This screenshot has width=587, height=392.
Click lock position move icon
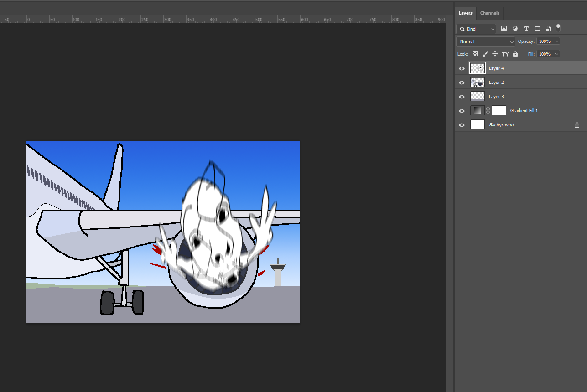[495, 54]
